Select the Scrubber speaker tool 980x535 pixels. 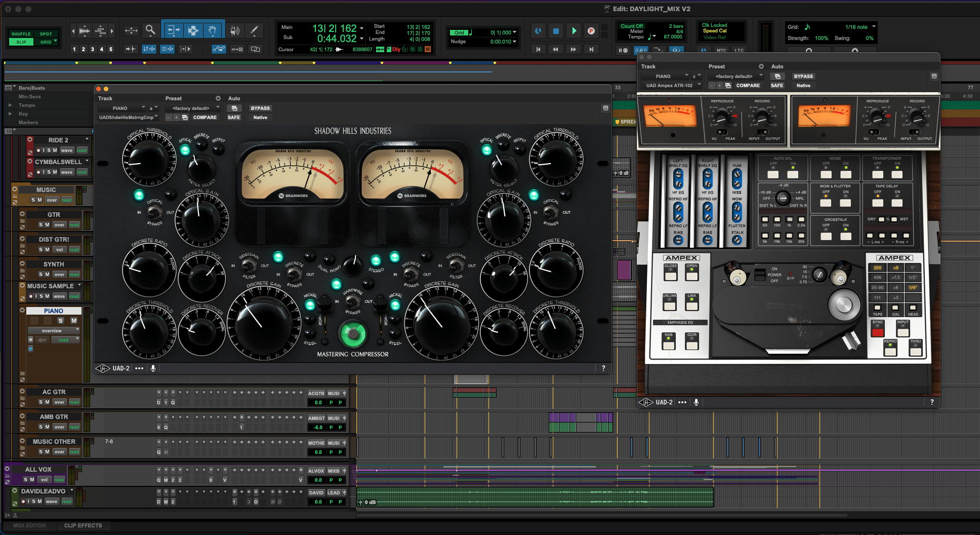coord(235,31)
